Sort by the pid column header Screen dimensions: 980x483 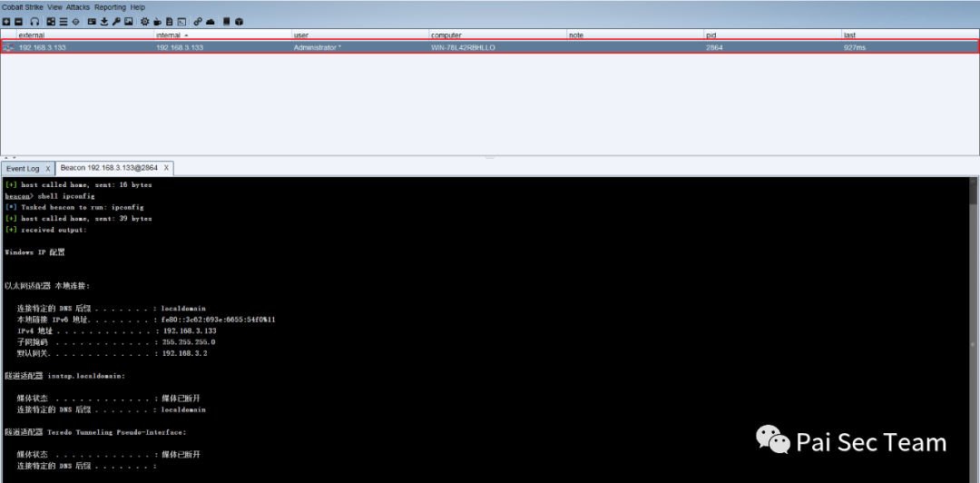(x=772, y=35)
